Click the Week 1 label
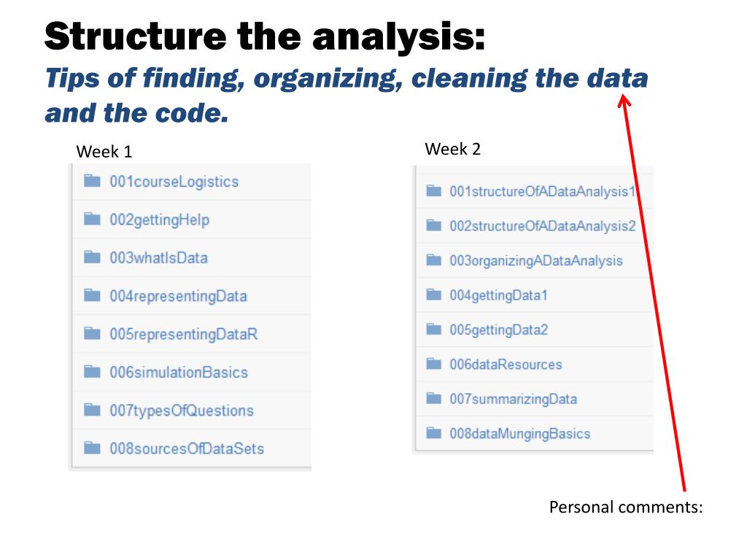Image resolution: width=747 pixels, height=560 pixels. [x=104, y=152]
